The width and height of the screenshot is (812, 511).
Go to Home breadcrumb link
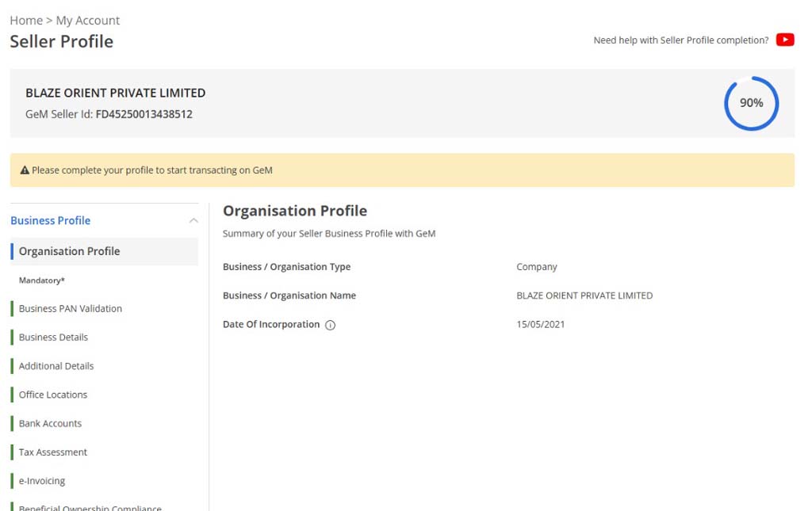point(26,21)
